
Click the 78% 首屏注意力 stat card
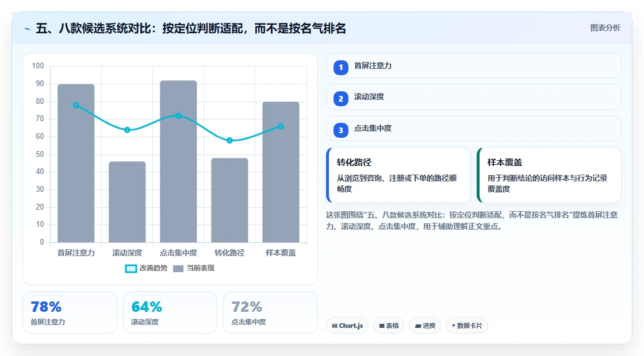(x=70, y=312)
